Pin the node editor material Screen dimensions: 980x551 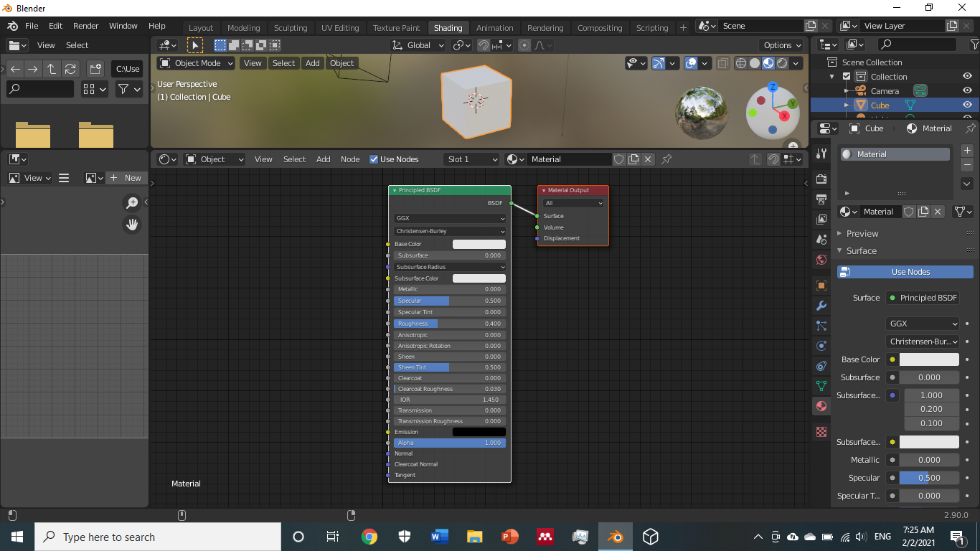coord(666,159)
